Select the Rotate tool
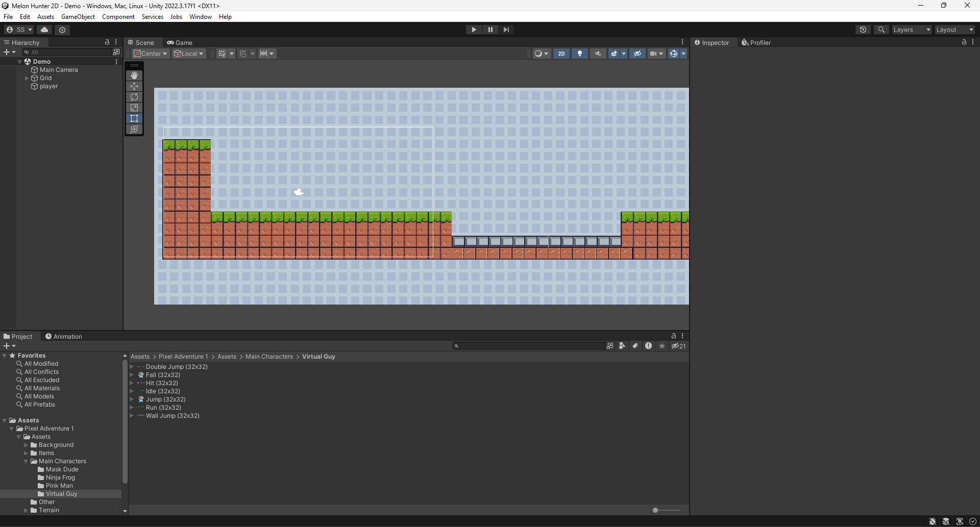 [134, 97]
